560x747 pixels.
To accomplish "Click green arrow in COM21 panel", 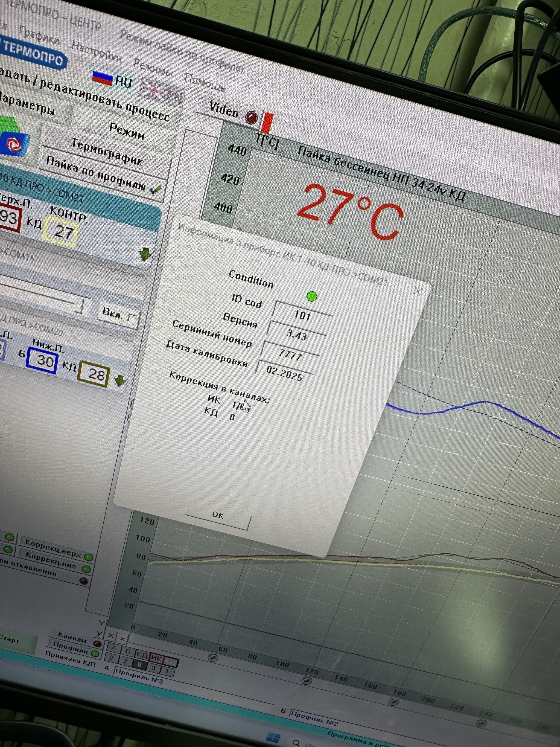I will click(x=145, y=254).
